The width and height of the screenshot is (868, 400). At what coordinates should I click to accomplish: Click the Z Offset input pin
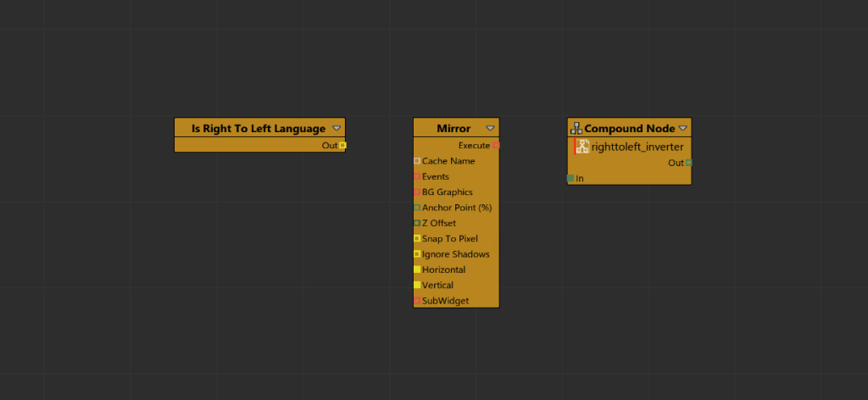pyautogui.click(x=417, y=223)
